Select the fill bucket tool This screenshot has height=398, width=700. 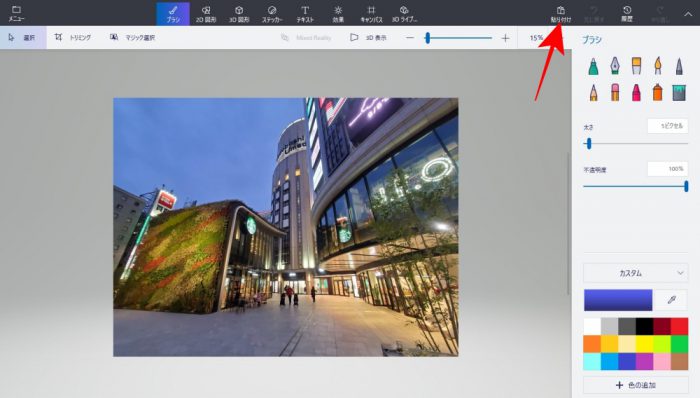[x=679, y=92]
